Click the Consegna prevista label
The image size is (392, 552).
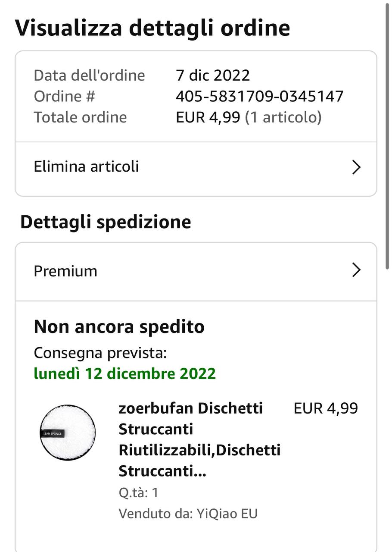pos(100,353)
